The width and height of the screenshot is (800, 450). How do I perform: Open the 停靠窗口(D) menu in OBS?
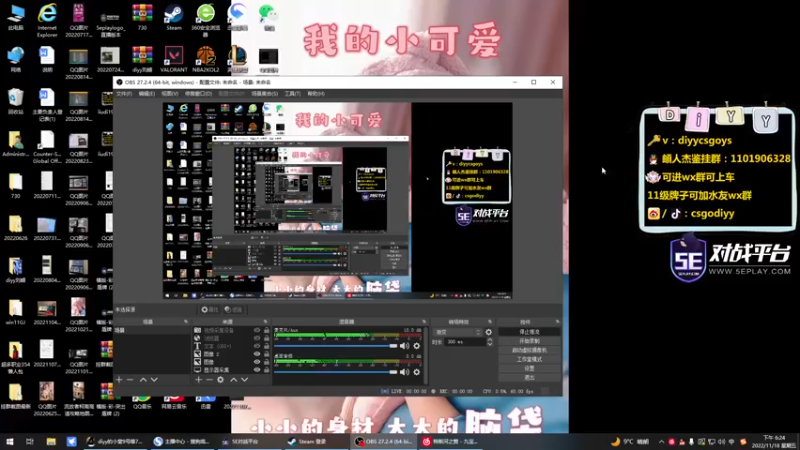click(x=198, y=94)
